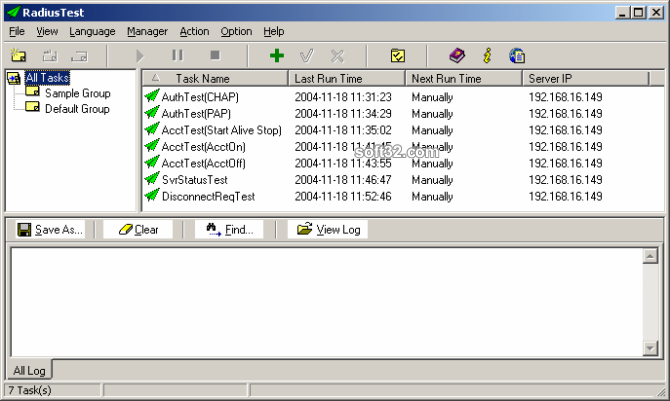Open the website globe icon
The width and height of the screenshot is (670, 401).
point(517,56)
